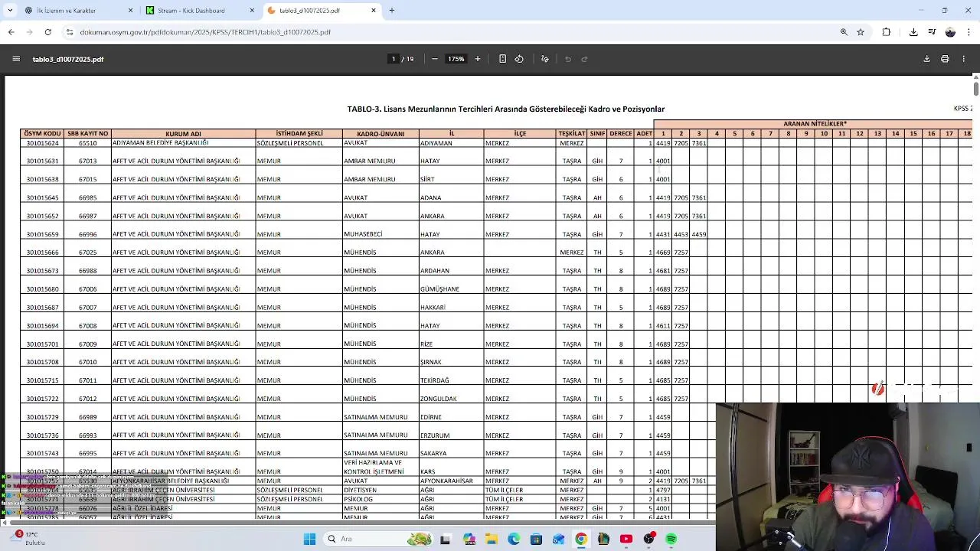Open the media control icon in Chrome

932,32
